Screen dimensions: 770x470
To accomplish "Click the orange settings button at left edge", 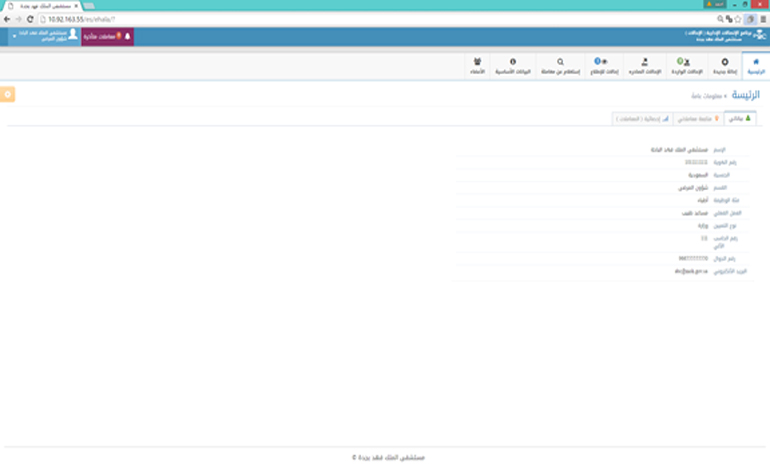I will point(8,94).
